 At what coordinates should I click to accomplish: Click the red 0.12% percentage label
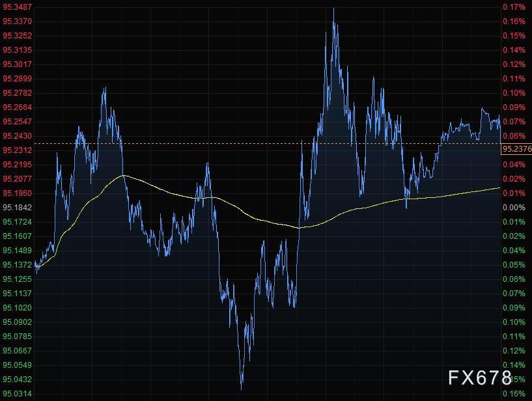pyautogui.click(x=514, y=64)
